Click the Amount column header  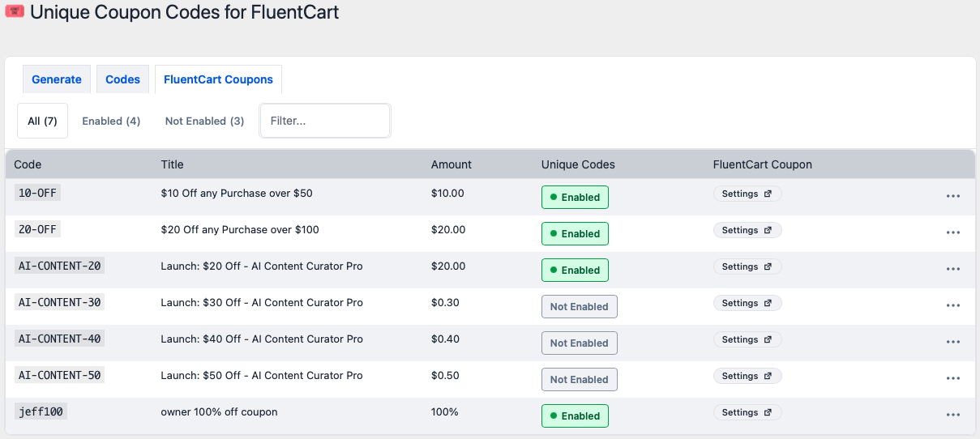[x=451, y=164]
